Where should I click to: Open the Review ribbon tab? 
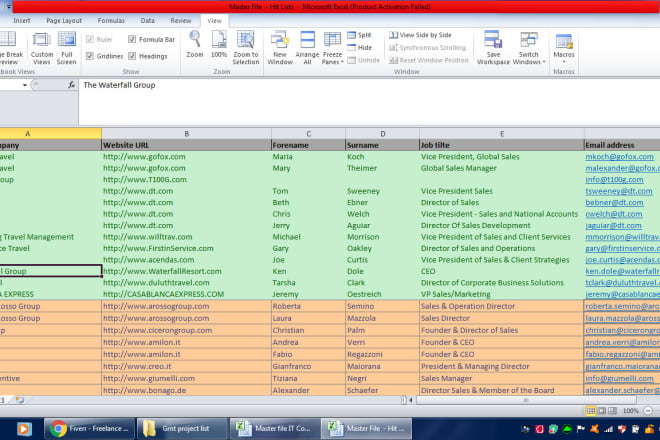pyautogui.click(x=181, y=20)
